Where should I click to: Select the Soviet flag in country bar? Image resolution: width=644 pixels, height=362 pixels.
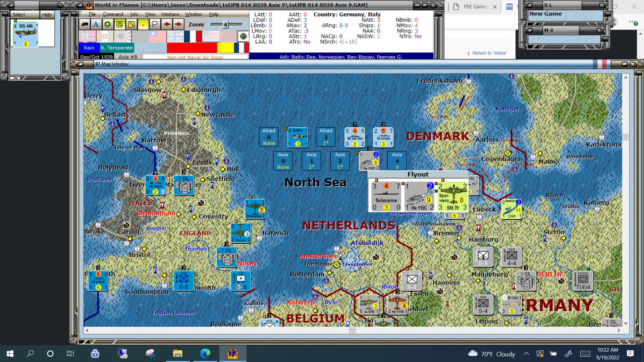tap(228, 36)
